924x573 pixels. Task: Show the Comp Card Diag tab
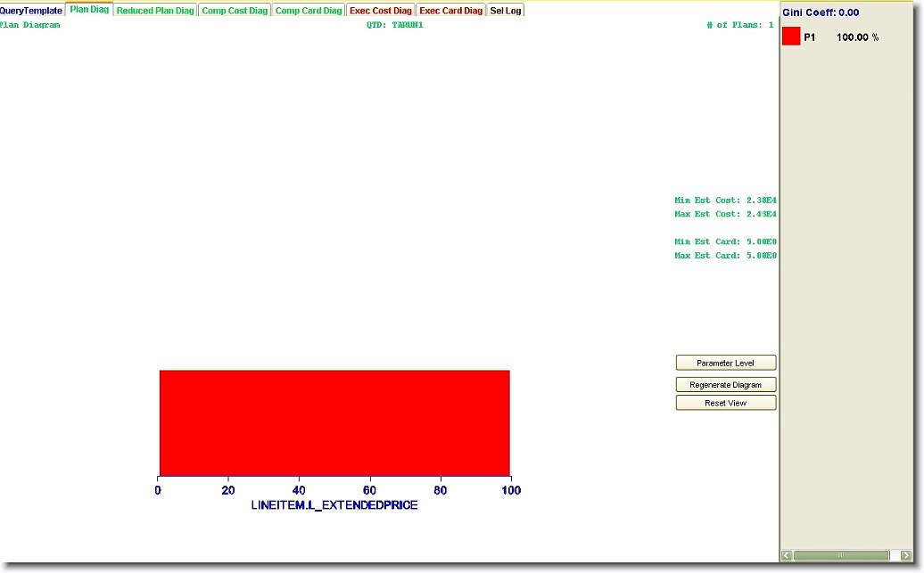309,11
